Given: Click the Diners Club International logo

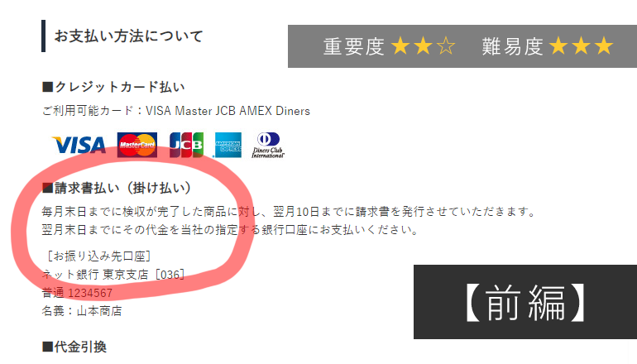Looking at the screenshot, I should coord(268,145).
